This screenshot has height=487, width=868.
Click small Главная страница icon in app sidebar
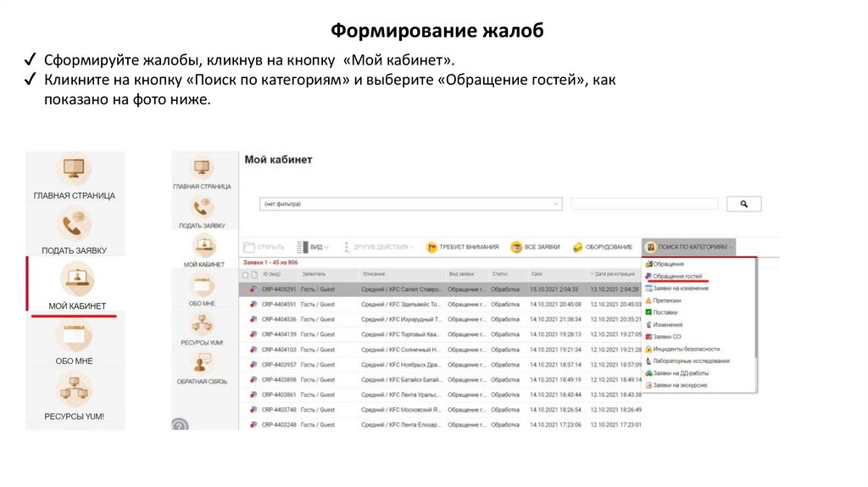click(202, 168)
